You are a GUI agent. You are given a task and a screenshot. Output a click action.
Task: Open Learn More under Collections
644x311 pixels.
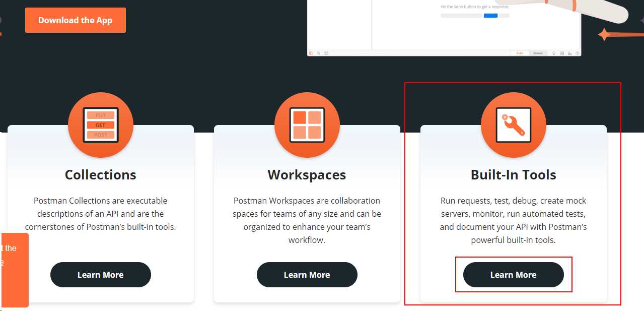tap(101, 275)
